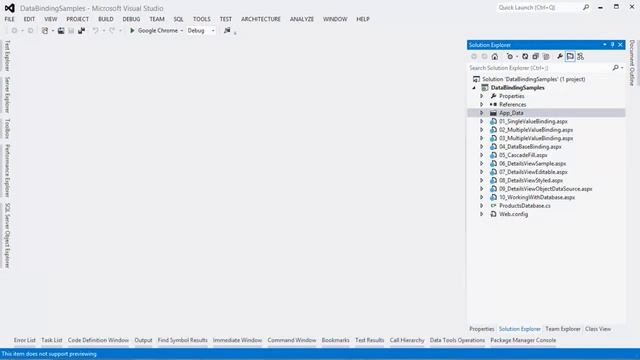Viewport: 640px width, 360px height.
Task: Open the New Project dropdown arrow
Action: [x=52, y=31]
